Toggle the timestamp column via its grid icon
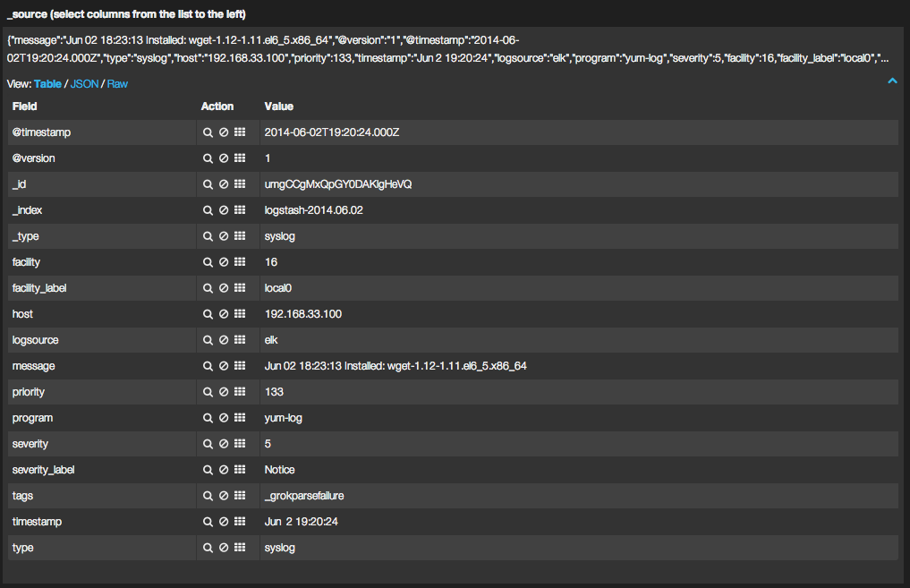 [x=240, y=522]
